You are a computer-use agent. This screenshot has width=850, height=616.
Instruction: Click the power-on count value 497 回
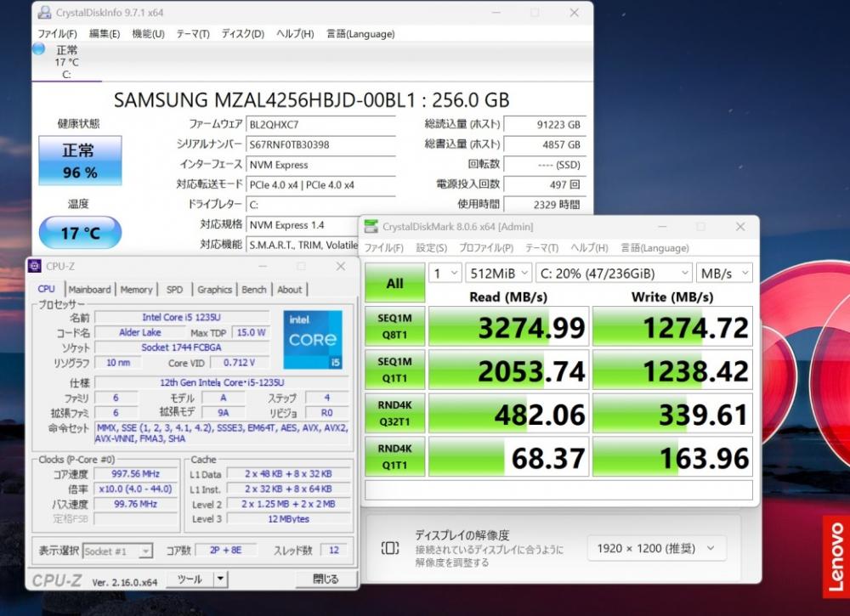coord(544,184)
